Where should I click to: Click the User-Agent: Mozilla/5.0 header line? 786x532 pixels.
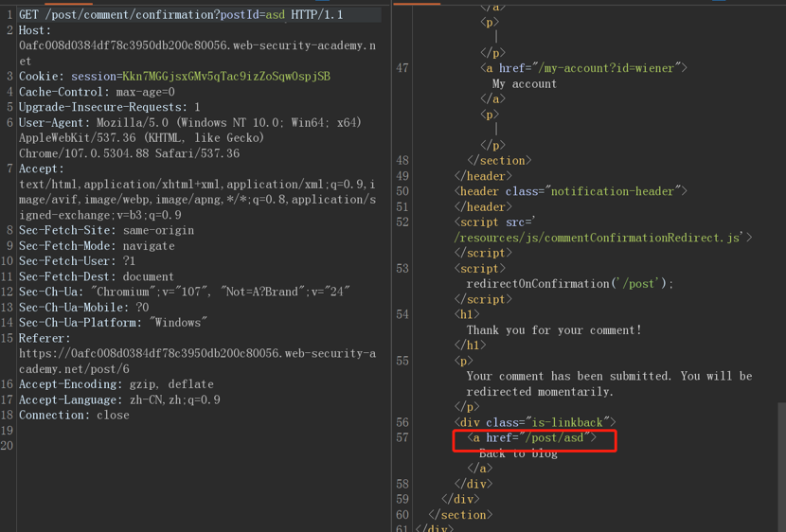tap(190, 122)
